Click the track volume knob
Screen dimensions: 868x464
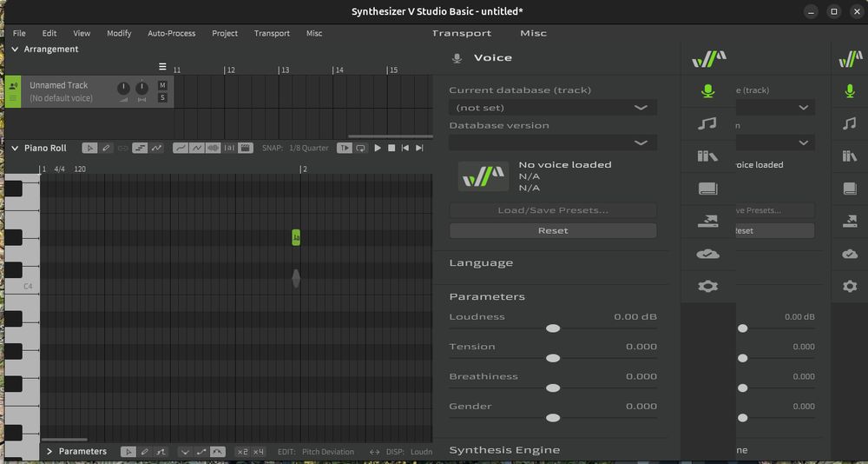click(x=123, y=88)
